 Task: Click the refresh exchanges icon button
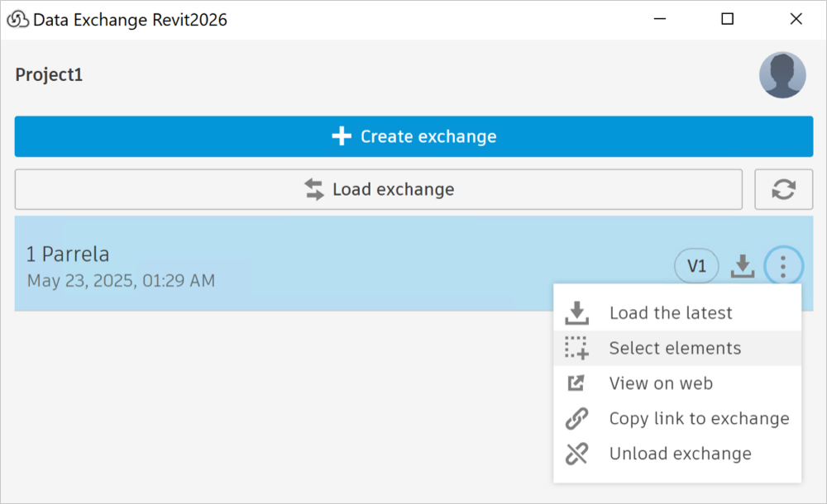tap(783, 189)
